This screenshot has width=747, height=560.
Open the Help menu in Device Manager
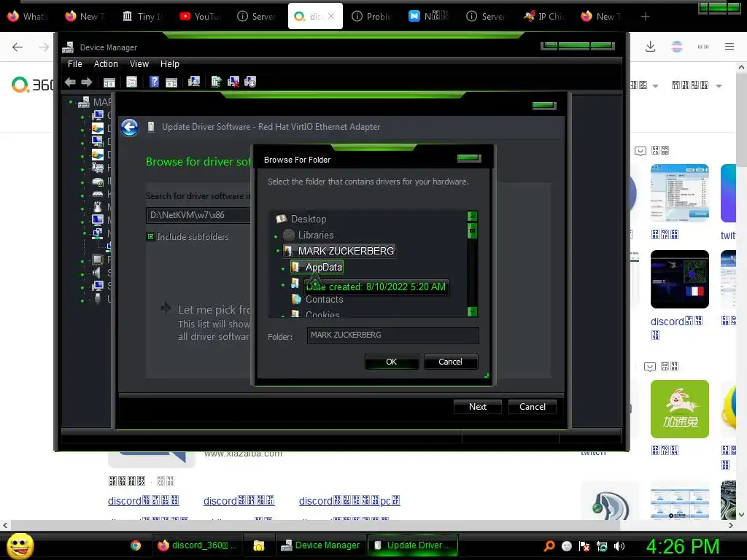coord(169,64)
